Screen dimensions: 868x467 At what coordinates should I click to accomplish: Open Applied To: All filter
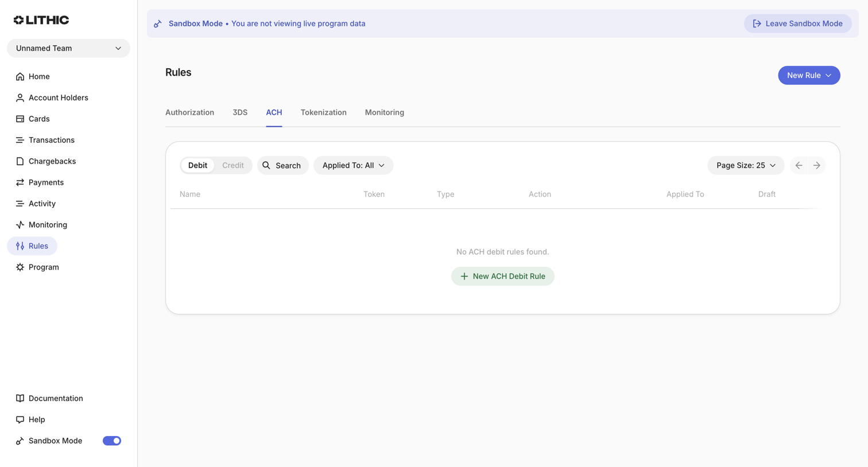click(x=353, y=165)
